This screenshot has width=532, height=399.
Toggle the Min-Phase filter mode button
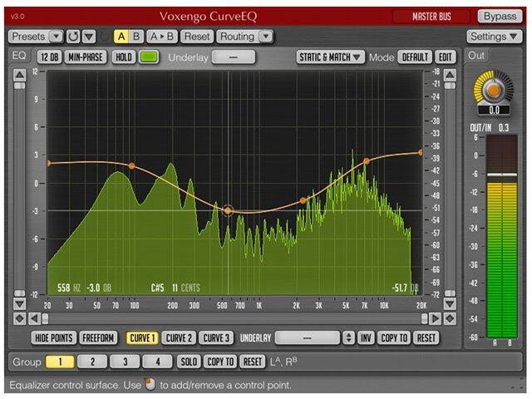pyautogui.click(x=86, y=57)
